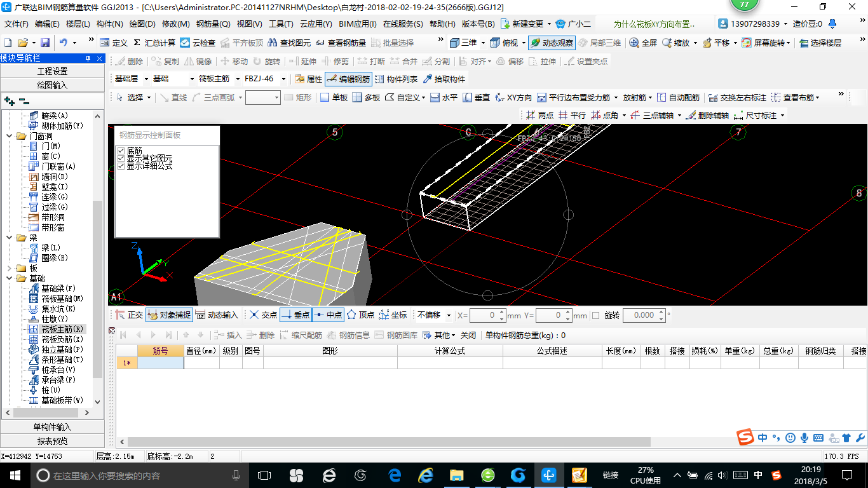
Task: Click 交换左右标注 swap annotations
Action: point(737,97)
